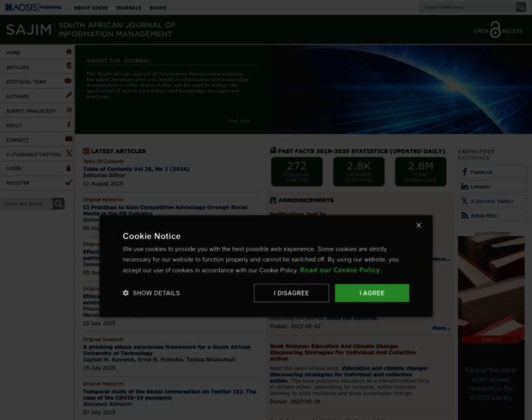Click the X (formerly Twitter) sidebar icon

(69, 153)
